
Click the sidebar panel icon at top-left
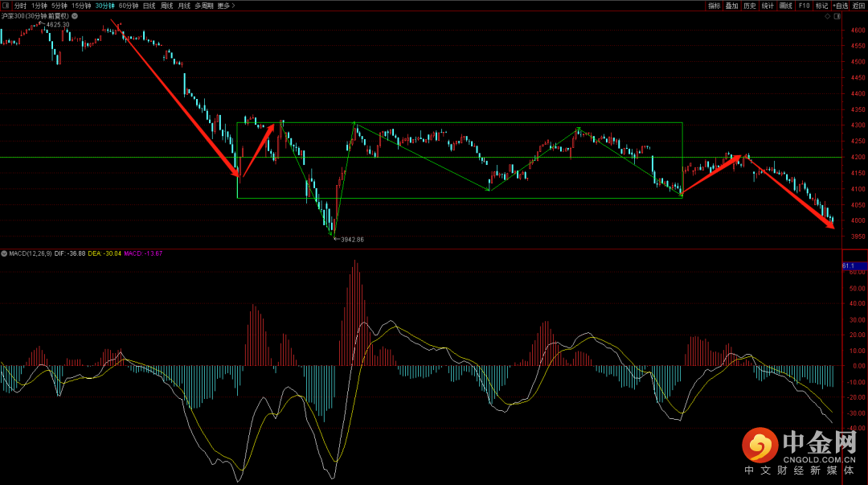tap(6, 6)
